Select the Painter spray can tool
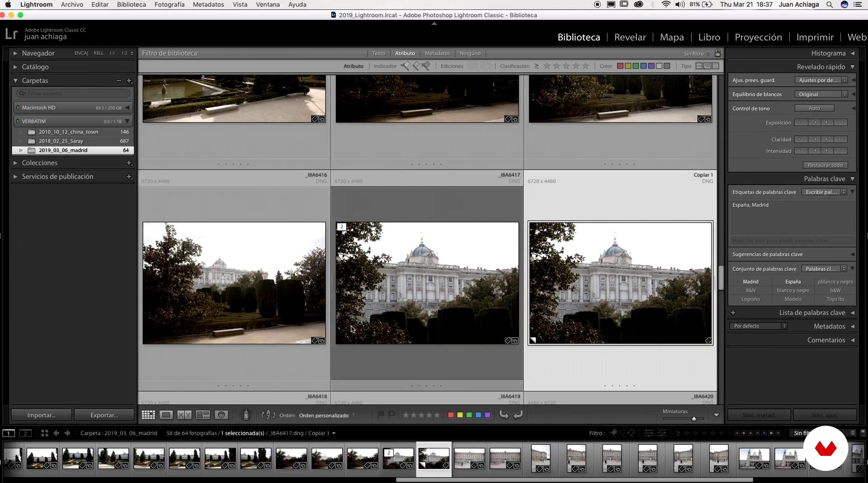This screenshot has width=868, height=483. pyautogui.click(x=246, y=415)
